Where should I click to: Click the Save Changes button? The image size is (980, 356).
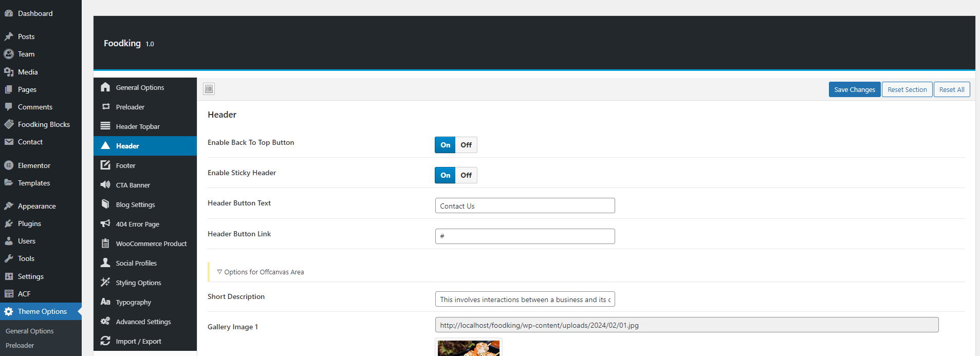854,89
